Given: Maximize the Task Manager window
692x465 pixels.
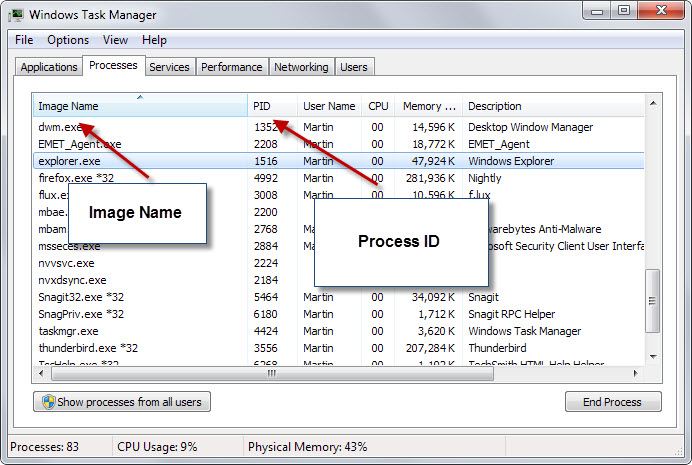Looking at the screenshot, I should point(624,11).
